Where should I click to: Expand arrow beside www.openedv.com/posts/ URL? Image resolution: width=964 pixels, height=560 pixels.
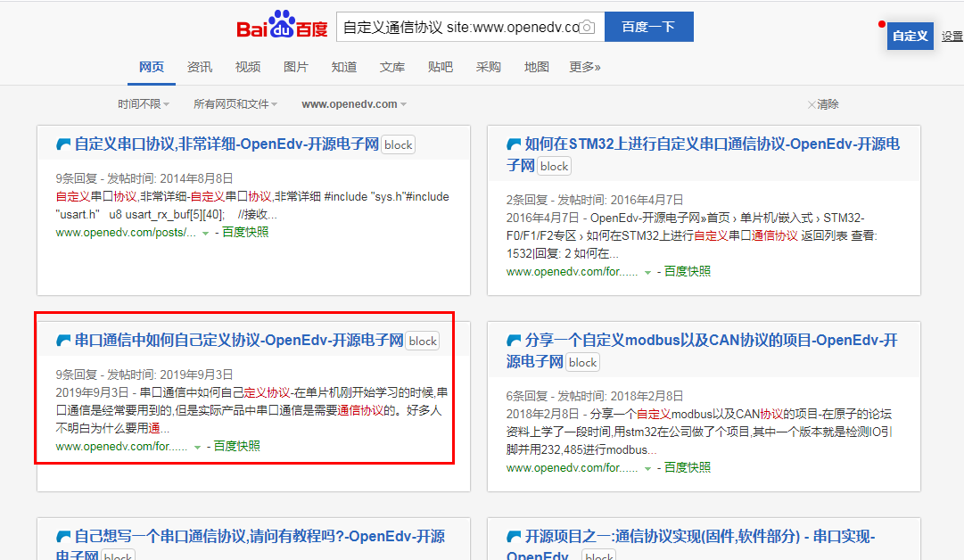[205, 233]
